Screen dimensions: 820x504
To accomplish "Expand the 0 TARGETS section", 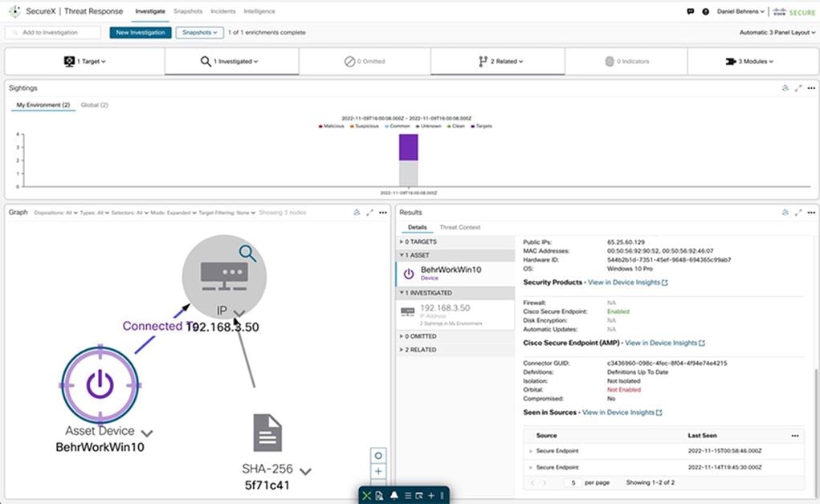I will coord(455,242).
